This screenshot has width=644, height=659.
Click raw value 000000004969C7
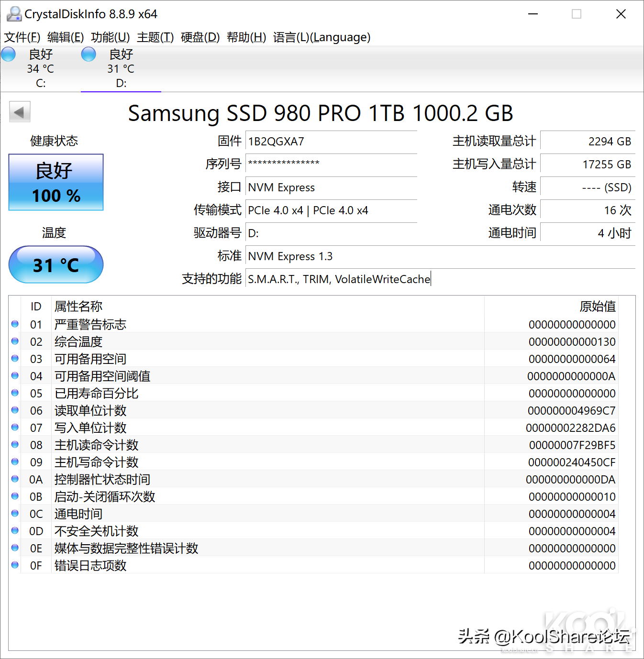[571, 411]
